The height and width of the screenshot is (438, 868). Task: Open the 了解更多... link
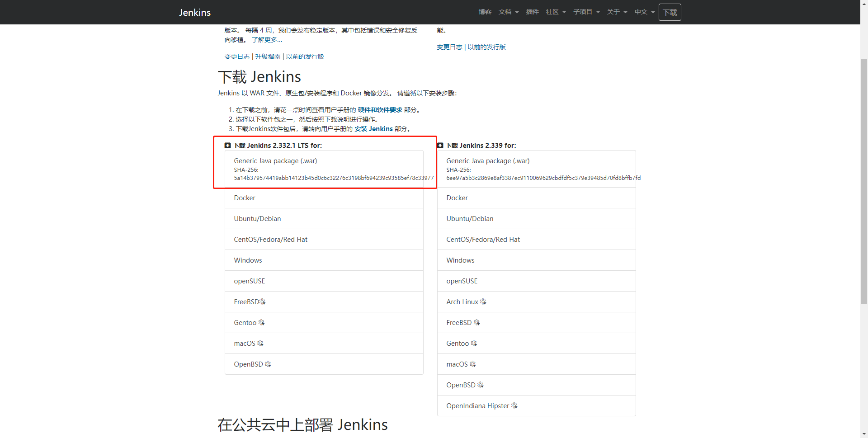point(267,40)
